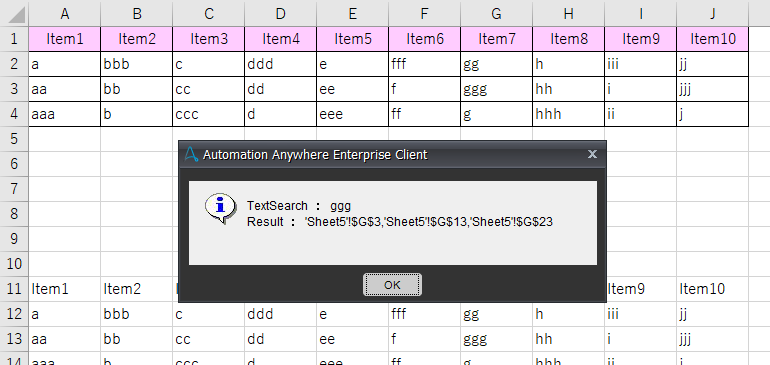Select column H header
The image size is (770, 365).
pos(569,14)
